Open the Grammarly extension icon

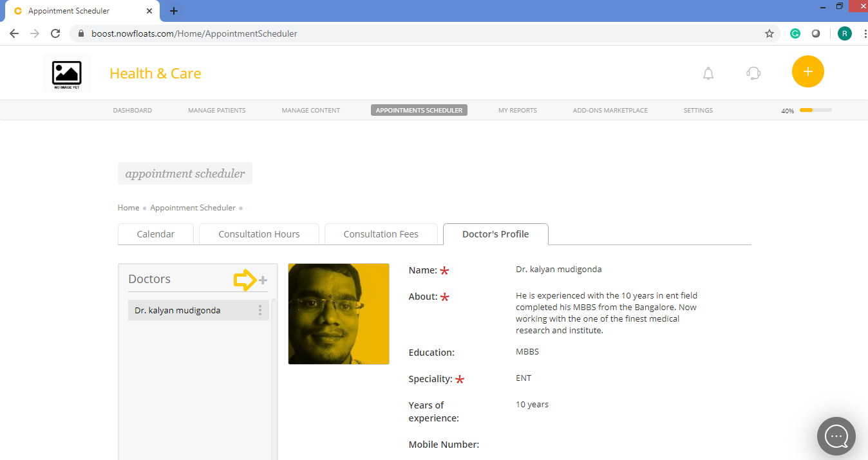click(x=795, y=33)
